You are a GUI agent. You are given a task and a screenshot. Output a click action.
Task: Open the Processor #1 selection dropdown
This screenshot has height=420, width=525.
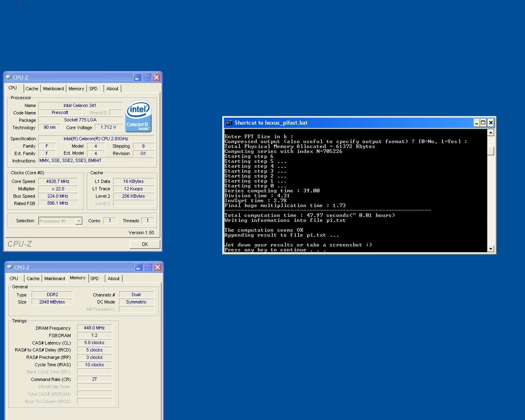(x=79, y=221)
